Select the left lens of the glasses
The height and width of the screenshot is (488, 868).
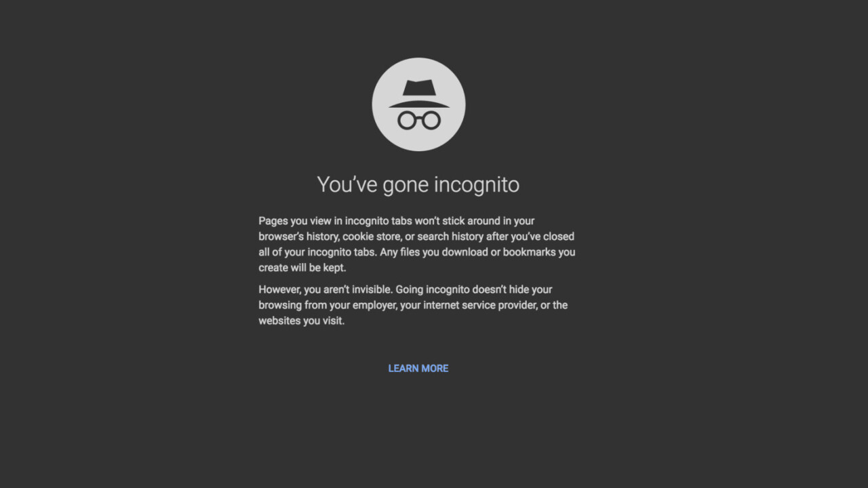[x=407, y=121]
